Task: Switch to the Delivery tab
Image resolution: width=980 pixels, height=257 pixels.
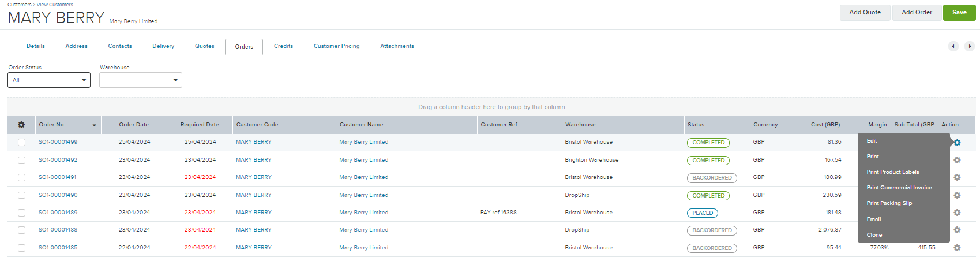Action: [x=163, y=46]
